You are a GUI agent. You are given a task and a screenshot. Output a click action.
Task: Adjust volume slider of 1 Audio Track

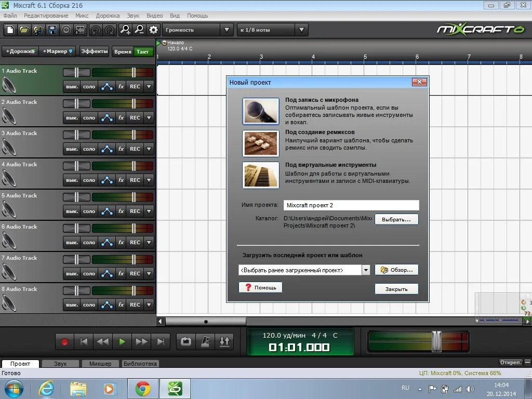click(x=134, y=72)
